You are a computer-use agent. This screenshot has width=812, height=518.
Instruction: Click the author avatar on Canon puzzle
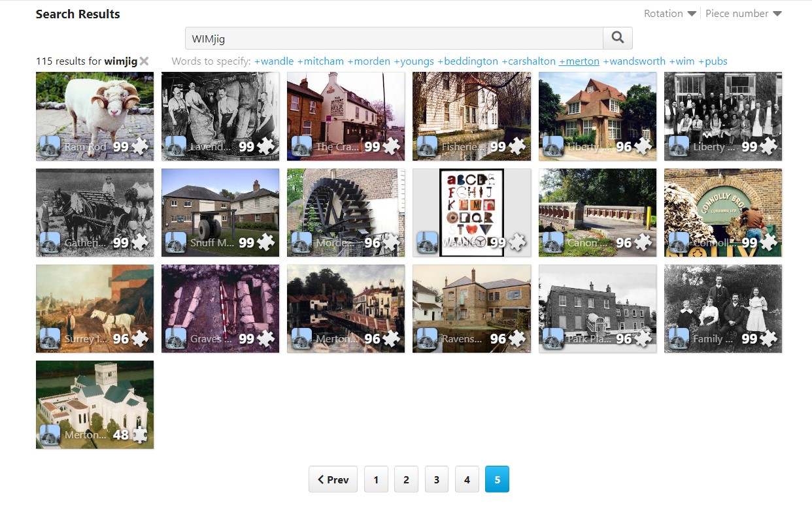tap(553, 242)
